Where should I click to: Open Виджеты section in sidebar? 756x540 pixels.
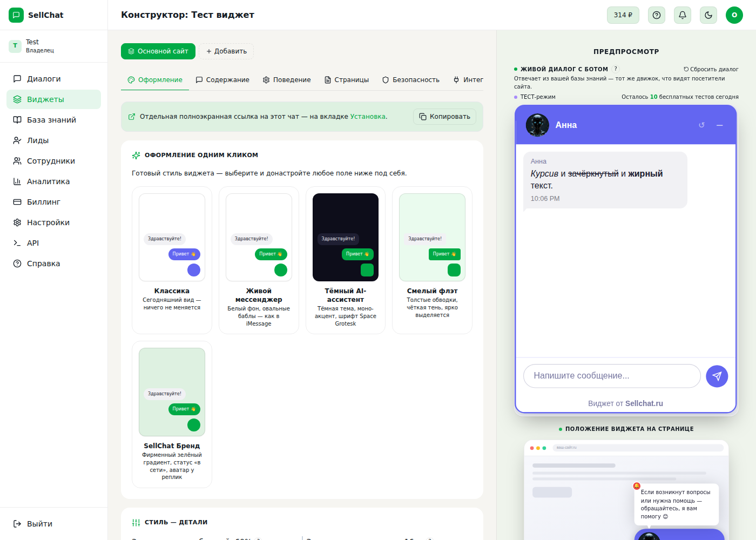pos(53,99)
